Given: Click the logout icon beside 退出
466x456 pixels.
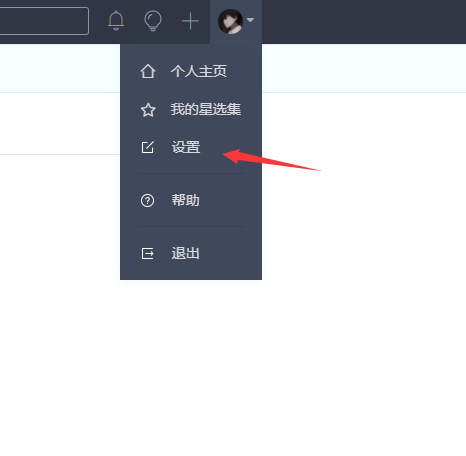Looking at the screenshot, I should pos(147,253).
